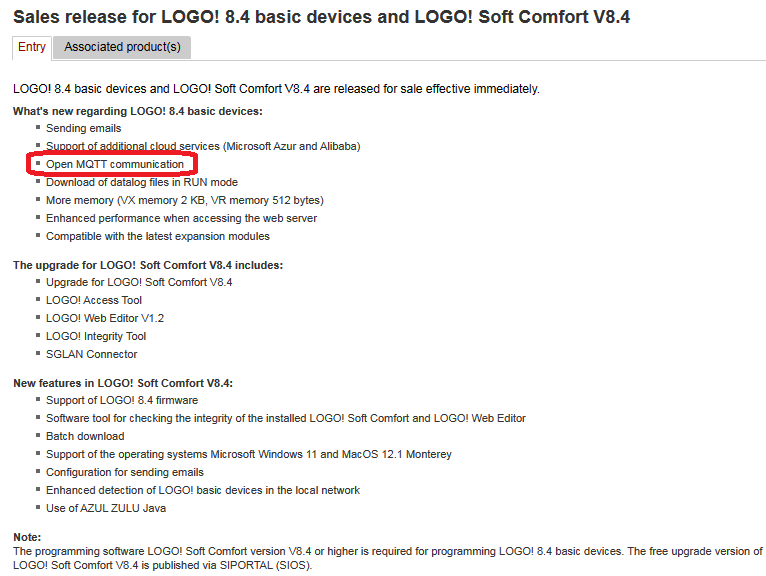Click the Batch download list item
This screenshot has width=766, height=576.
click(85, 436)
